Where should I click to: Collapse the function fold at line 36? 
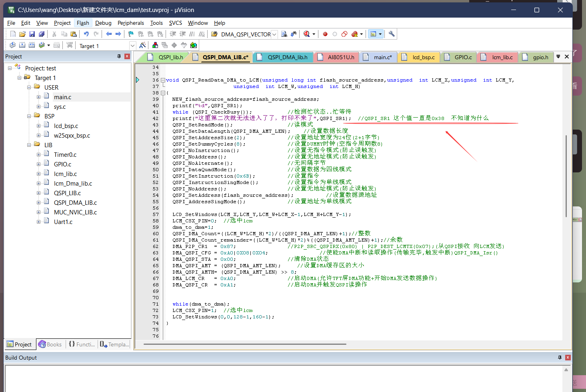163,80
